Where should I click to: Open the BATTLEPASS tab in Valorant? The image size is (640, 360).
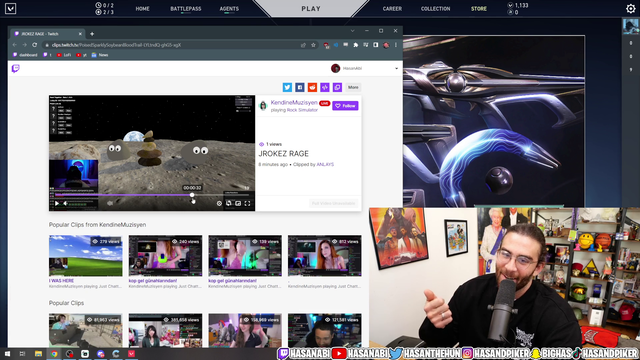tap(186, 9)
